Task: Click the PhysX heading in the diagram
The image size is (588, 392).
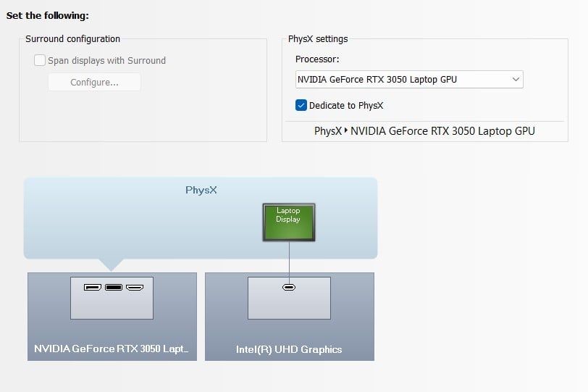Action: [x=201, y=190]
